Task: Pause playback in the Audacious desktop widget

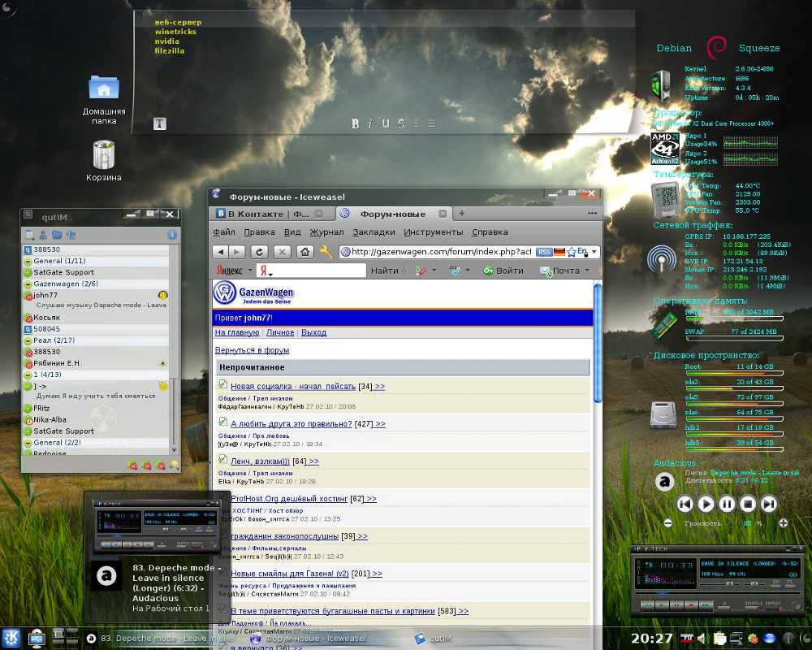Action: (727, 503)
